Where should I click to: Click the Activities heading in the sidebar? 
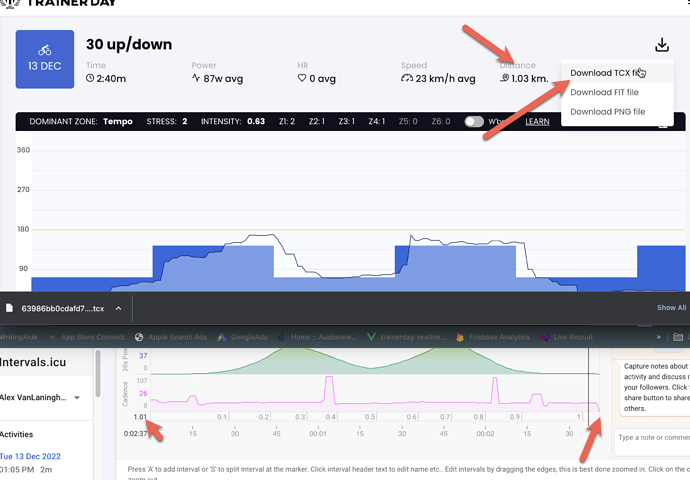tap(17, 434)
